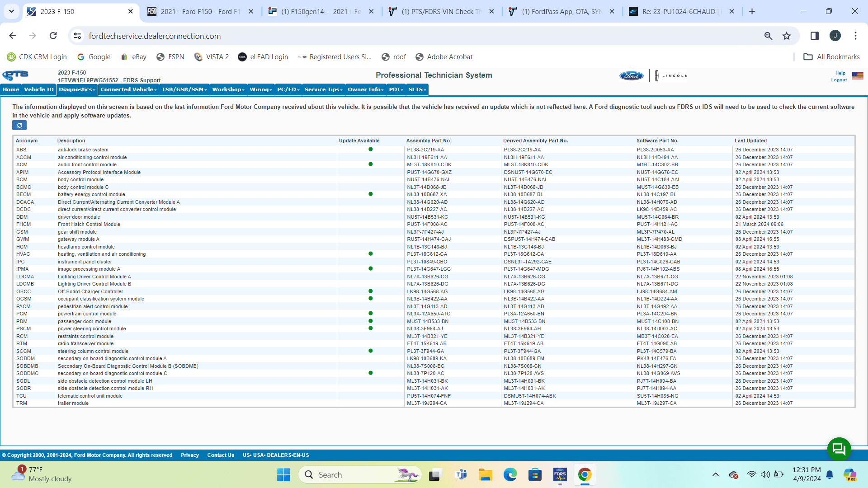Reload the page via browser button
Screen dimensions: 868x488
pyautogui.click(x=53, y=36)
